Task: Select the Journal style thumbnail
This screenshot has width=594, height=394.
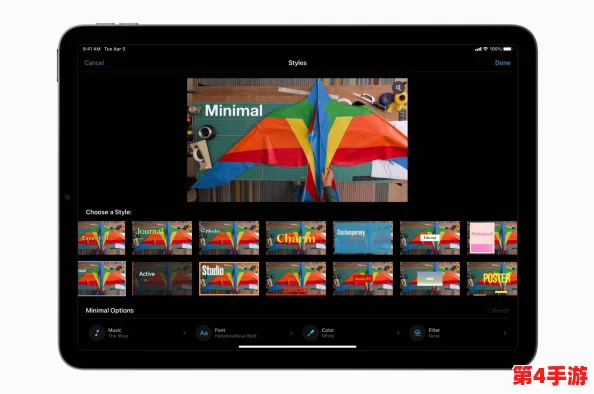Action: tap(162, 238)
